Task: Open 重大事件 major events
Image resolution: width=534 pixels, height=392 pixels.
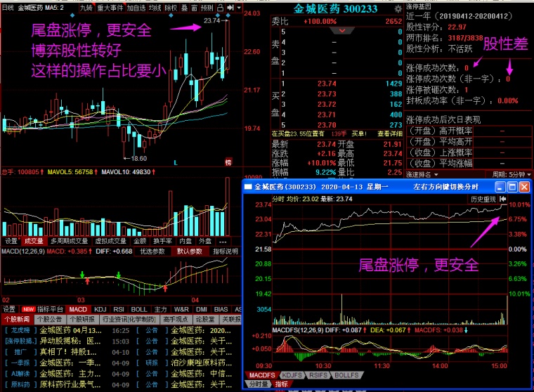Action: coord(110,8)
